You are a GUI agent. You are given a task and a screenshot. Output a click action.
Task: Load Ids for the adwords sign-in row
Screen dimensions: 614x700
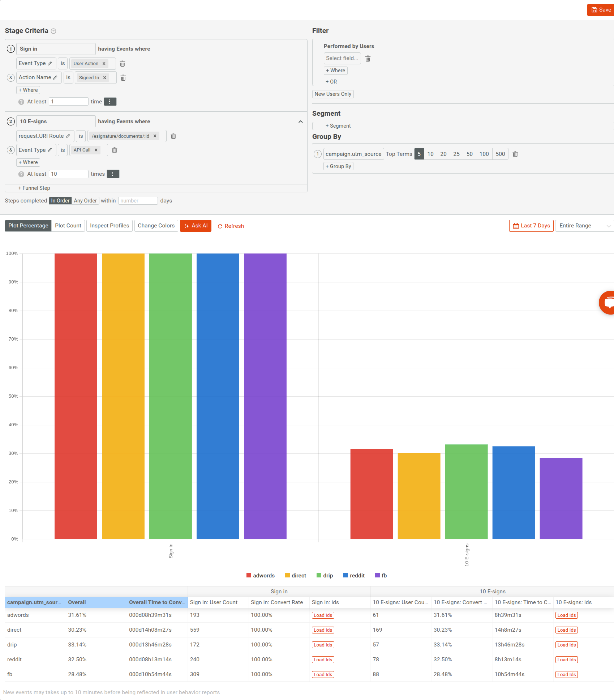coord(323,615)
